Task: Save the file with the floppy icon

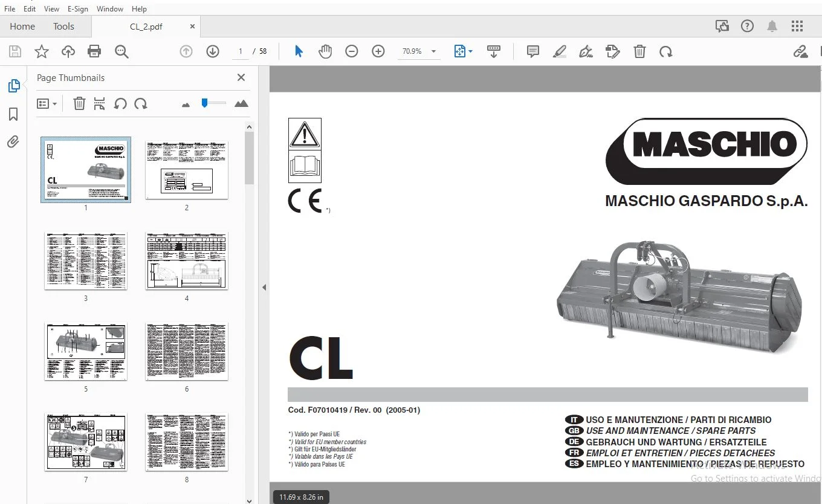Action: [15, 52]
